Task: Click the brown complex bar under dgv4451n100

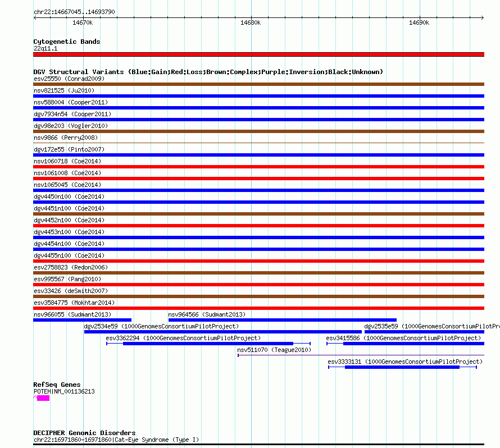Action: (x=258, y=214)
